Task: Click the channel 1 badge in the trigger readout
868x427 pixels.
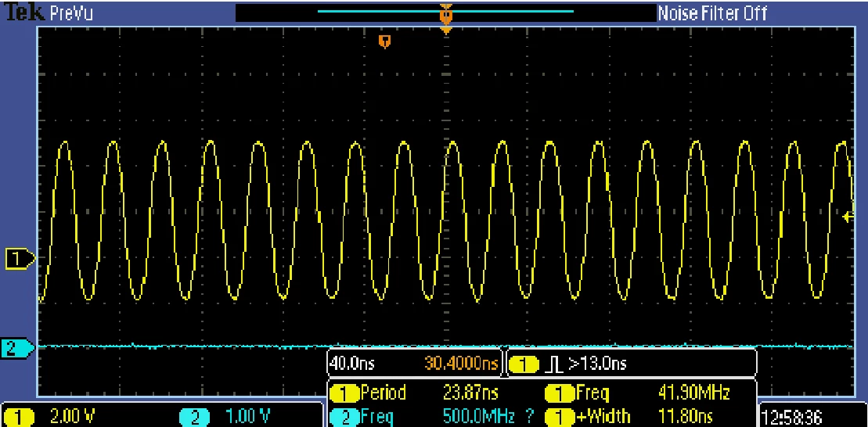Action: click(x=523, y=364)
